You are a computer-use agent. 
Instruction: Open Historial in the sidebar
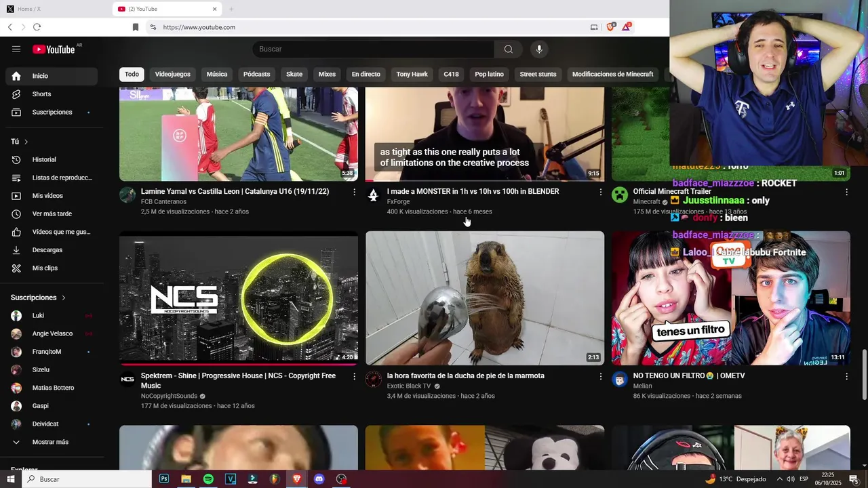pyautogui.click(x=52, y=159)
